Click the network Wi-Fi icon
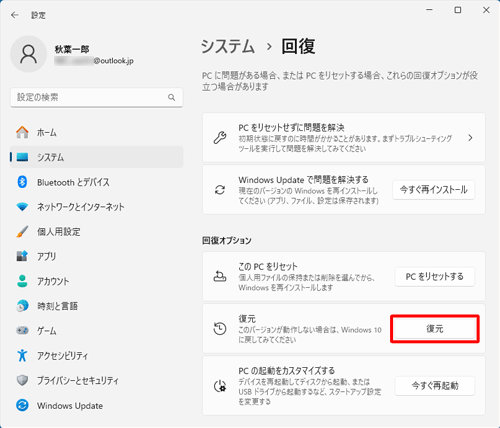Image resolution: width=500 pixels, height=428 pixels. coord(22,207)
